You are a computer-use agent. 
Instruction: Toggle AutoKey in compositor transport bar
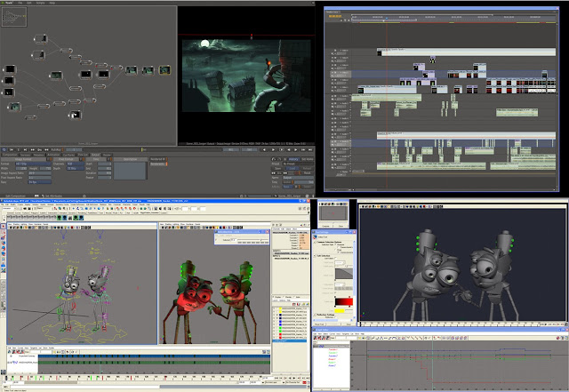56,149
